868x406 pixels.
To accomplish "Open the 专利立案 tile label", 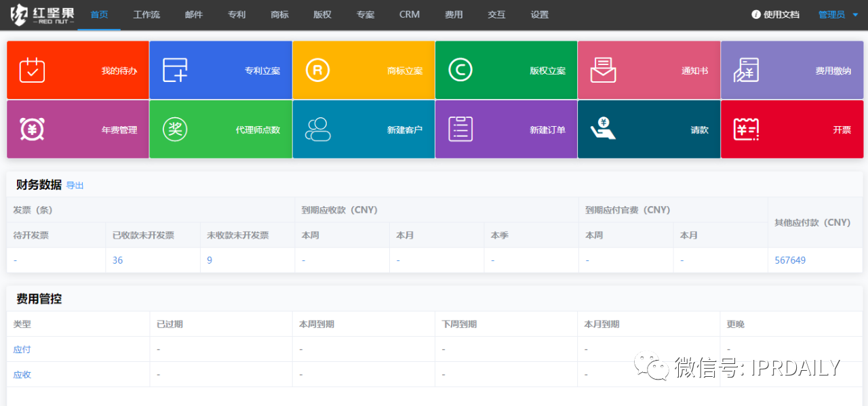I will (262, 70).
